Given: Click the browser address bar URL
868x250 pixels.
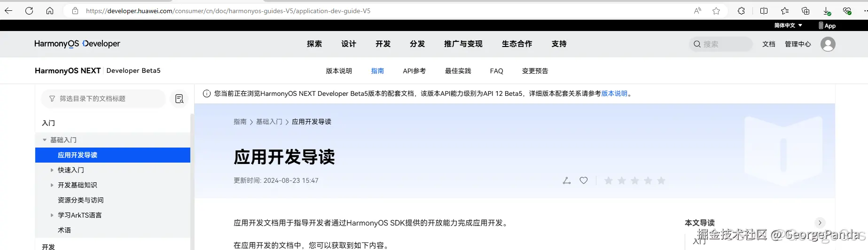Looking at the screenshot, I should (x=228, y=11).
